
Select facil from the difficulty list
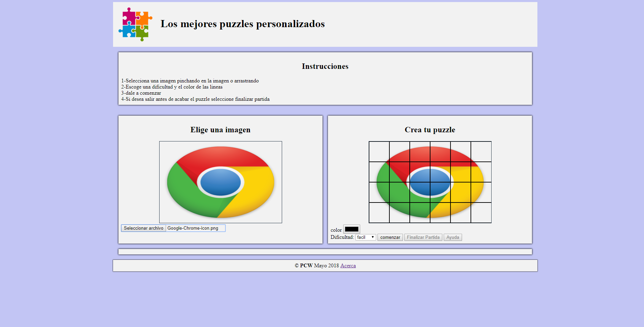point(362,237)
